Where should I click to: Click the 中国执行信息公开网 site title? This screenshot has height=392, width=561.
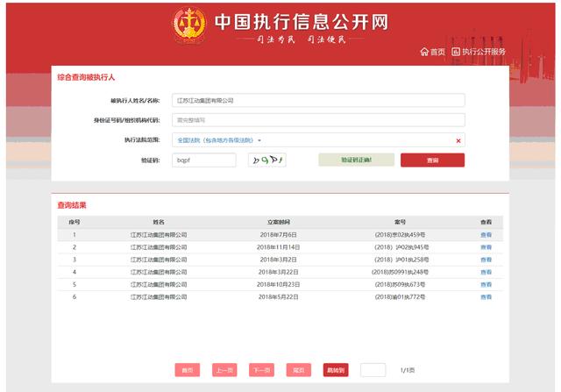click(x=302, y=22)
